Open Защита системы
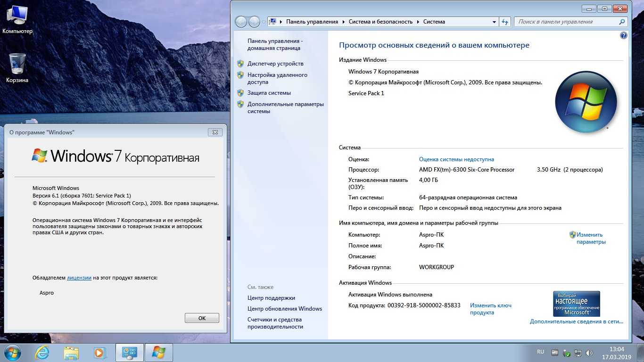 (x=269, y=93)
